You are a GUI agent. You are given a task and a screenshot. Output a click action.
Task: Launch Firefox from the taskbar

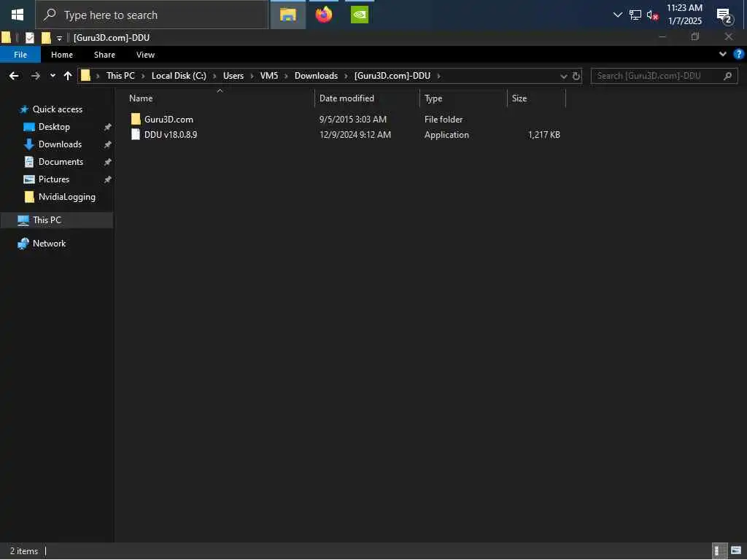click(x=323, y=15)
